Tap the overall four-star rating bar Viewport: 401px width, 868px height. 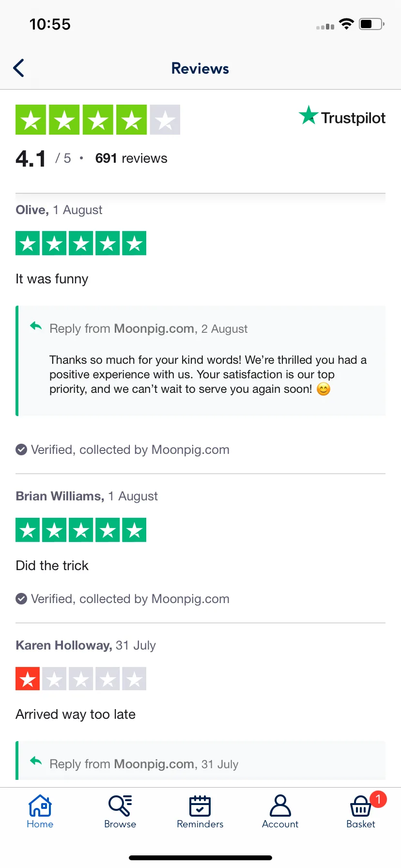coord(98,120)
